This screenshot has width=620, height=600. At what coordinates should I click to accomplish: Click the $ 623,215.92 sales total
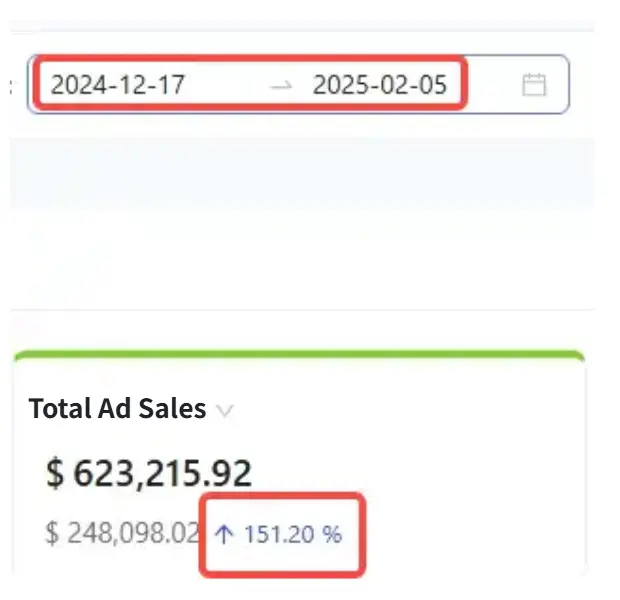[x=149, y=472]
